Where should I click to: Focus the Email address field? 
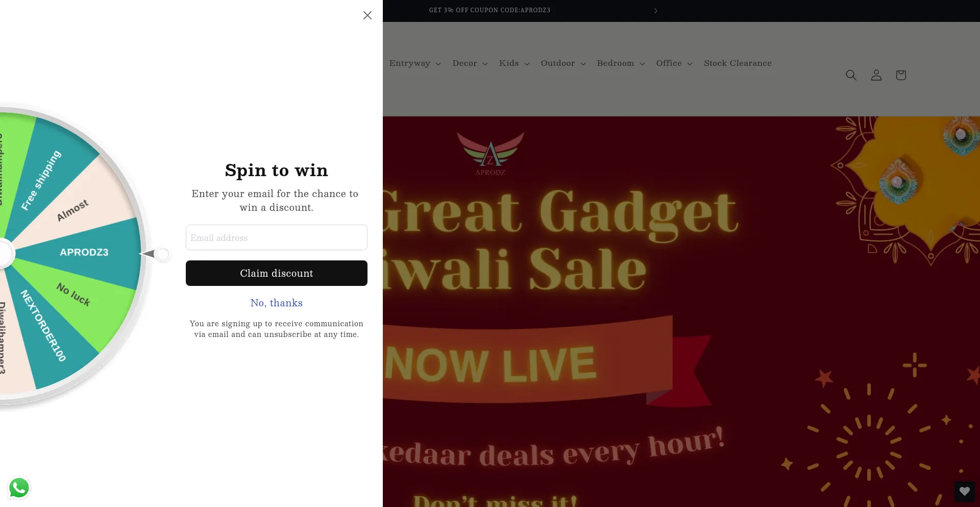point(276,237)
